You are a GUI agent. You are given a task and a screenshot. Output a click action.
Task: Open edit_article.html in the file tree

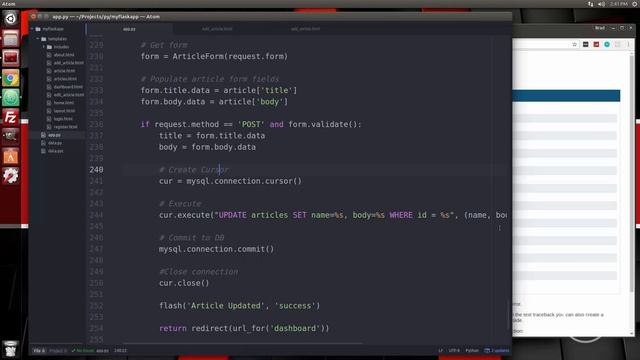click(69, 95)
